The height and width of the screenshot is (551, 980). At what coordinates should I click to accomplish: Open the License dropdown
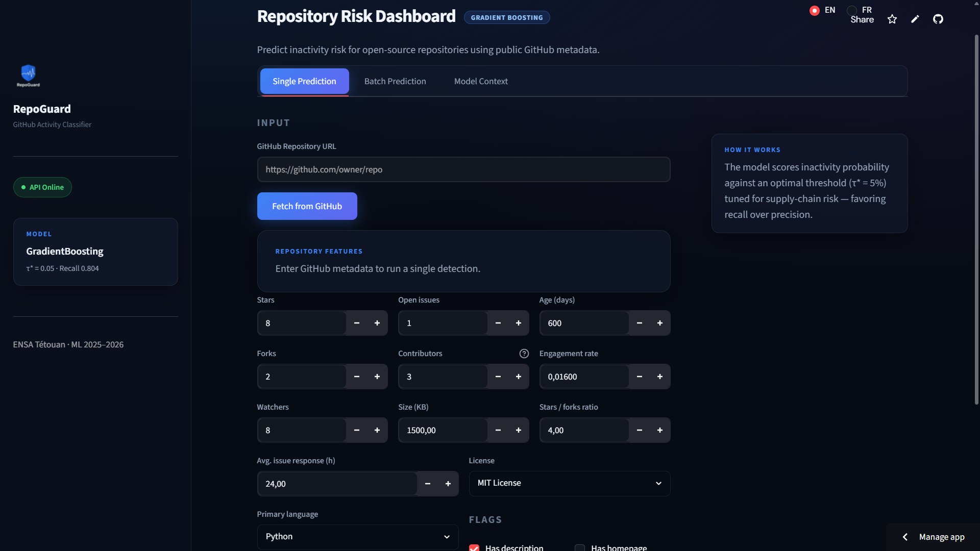(x=570, y=483)
